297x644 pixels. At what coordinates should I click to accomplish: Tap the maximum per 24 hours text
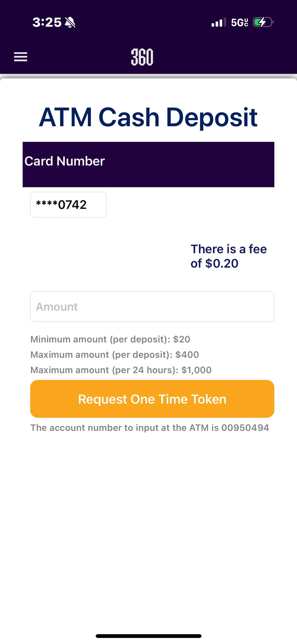(121, 370)
